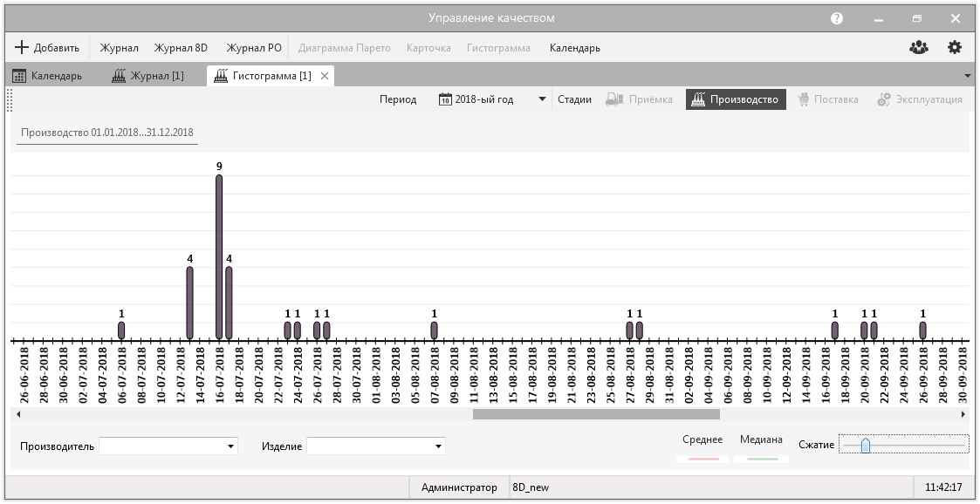The width and height of the screenshot is (980, 504).
Task: Switch to the Журнал [1] tab
Action: coord(148,76)
